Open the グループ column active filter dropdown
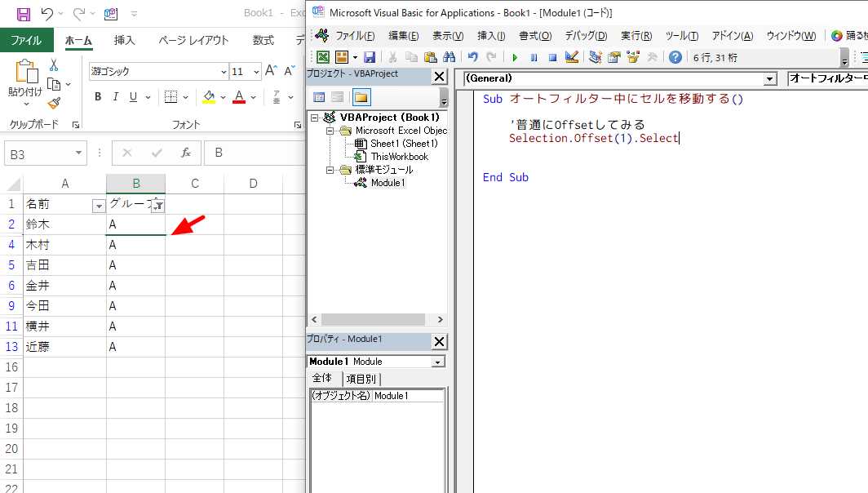868x493 pixels. pyautogui.click(x=158, y=206)
